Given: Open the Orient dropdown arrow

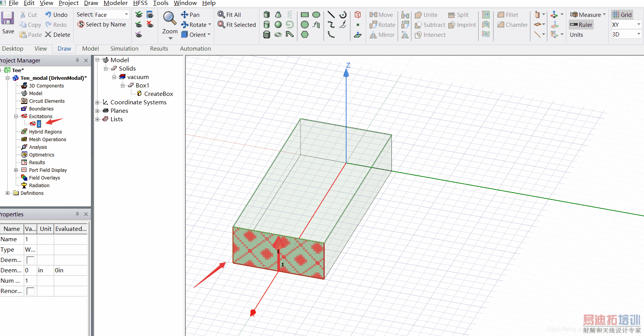Looking at the screenshot, I should 209,35.
